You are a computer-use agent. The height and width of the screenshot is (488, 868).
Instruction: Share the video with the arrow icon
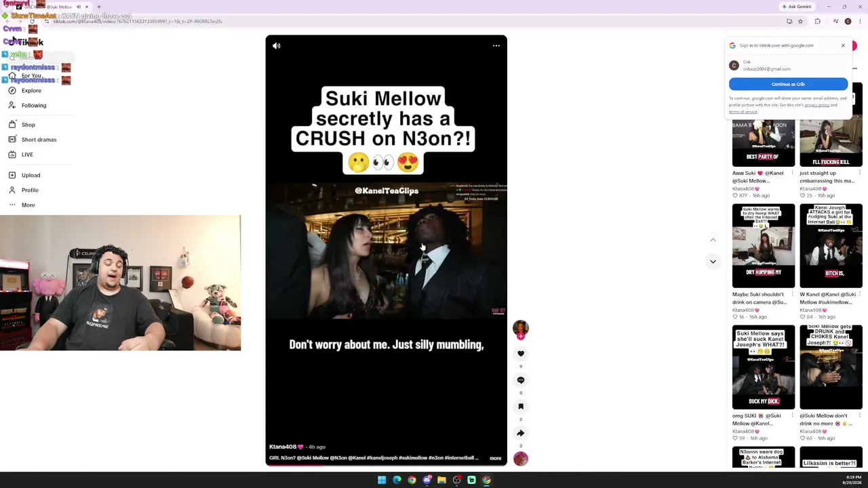pos(521,432)
